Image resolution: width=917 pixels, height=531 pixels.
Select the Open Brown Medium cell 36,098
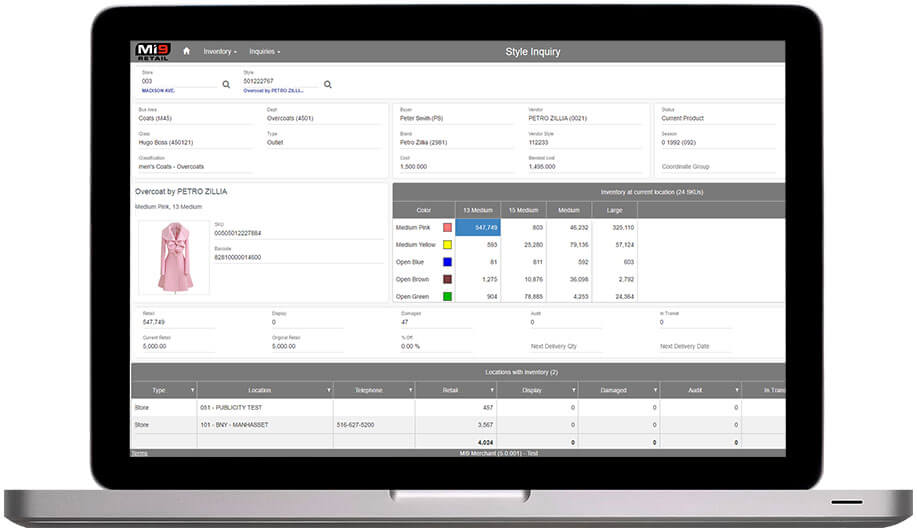(x=569, y=279)
